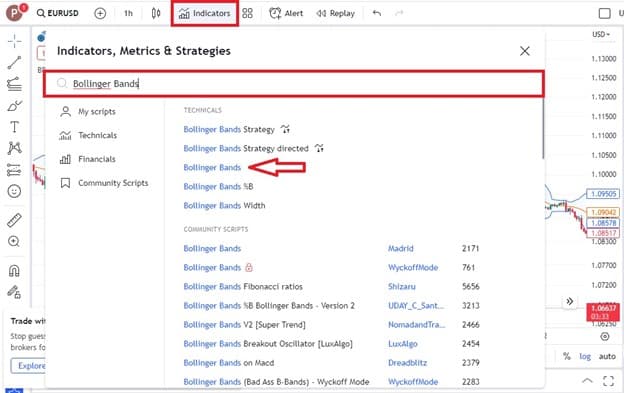The height and width of the screenshot is (393, 624).
Task: Toggle the magnet mode tool
Action: 14,271
